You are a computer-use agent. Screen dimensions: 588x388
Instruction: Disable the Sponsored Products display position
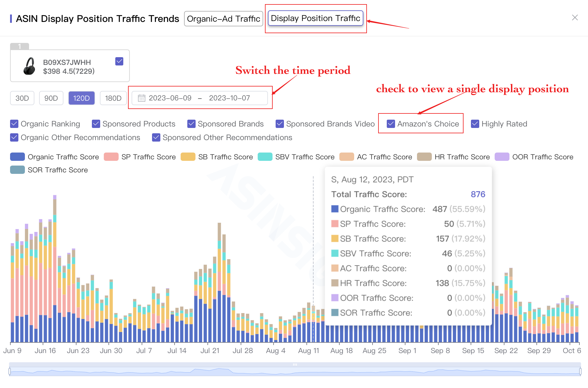click(96, 124)
